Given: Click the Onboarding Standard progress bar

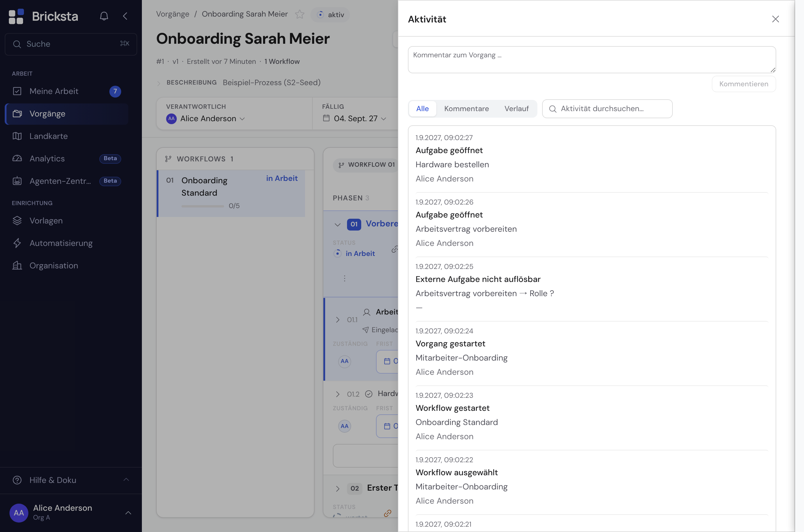Looking at the screenshot, I should pos(202,206).
